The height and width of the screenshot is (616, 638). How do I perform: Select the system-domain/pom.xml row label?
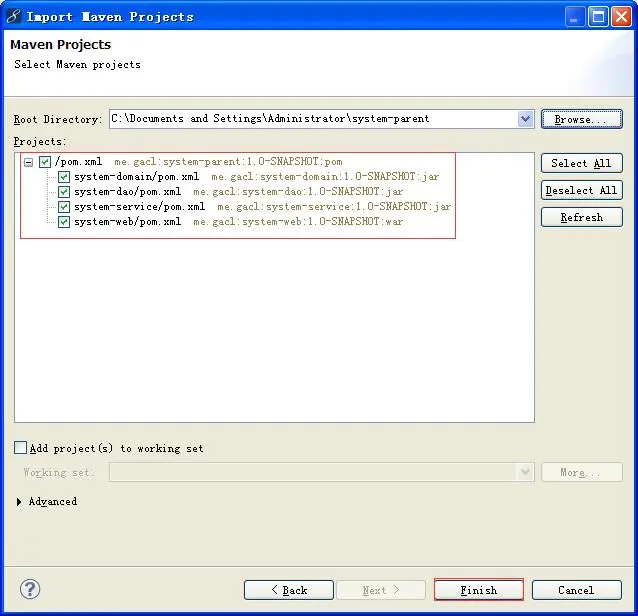click(x=137, y=177)
